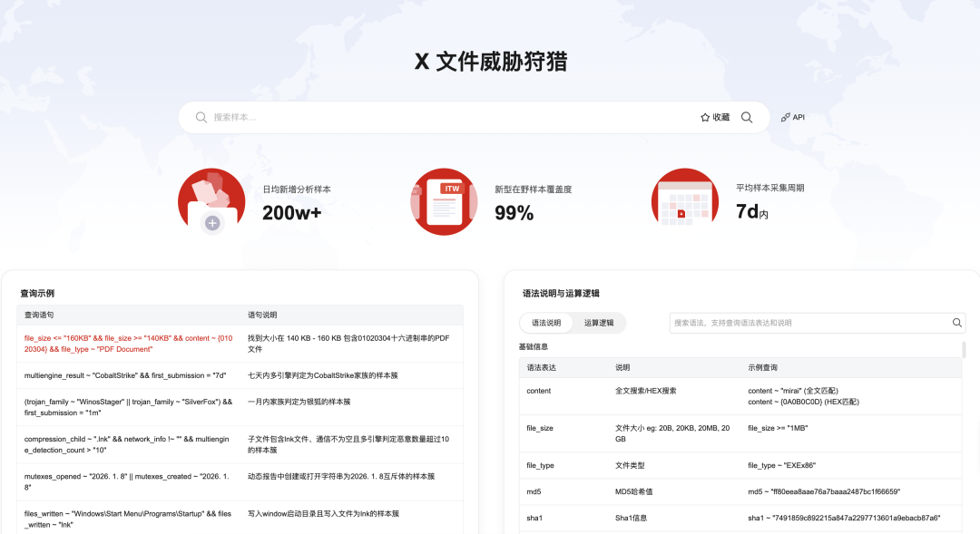Switch to the 运算逻辑 tab
The image size is (980, 534).
(599, 323)
